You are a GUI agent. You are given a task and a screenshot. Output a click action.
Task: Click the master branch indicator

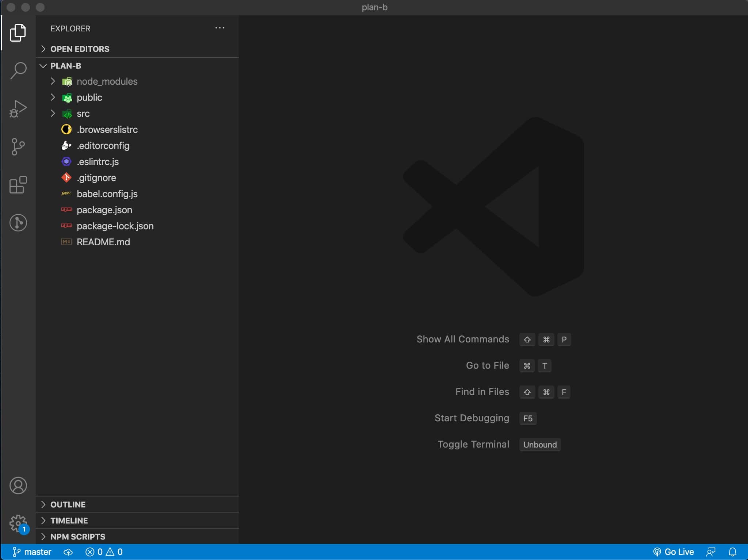point(32,552)
